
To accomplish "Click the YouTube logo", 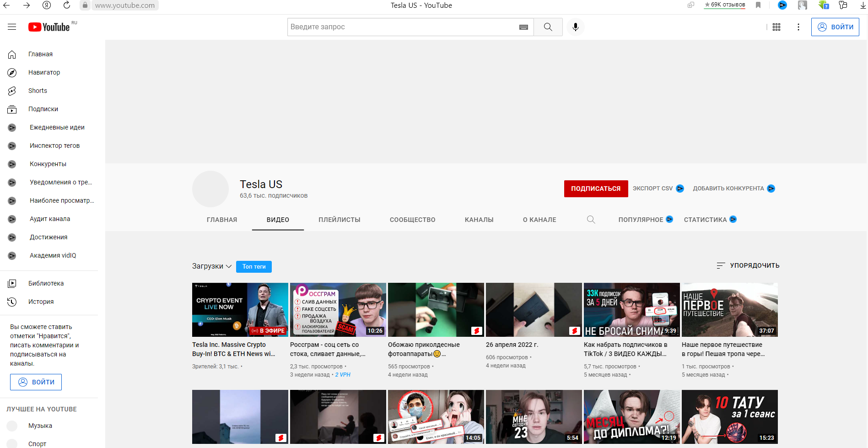I will 49,27.
